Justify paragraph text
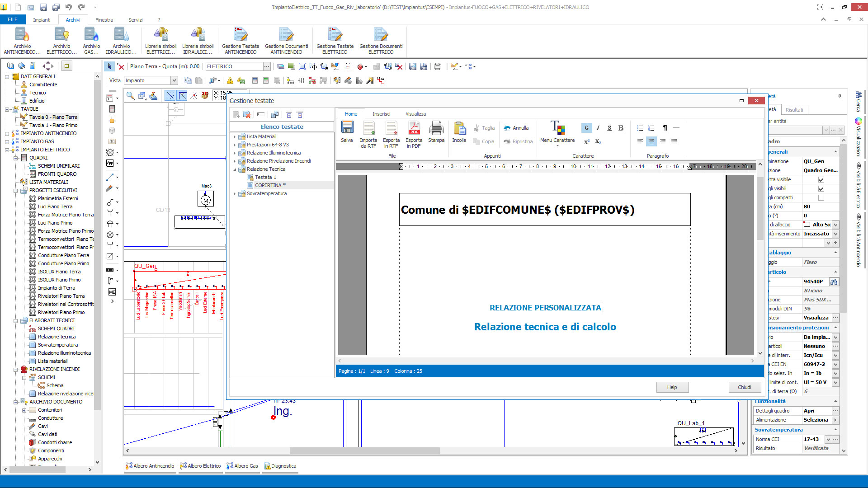This screenshot has width=868, height=488. pyautogui.click(x=674, y=142)
